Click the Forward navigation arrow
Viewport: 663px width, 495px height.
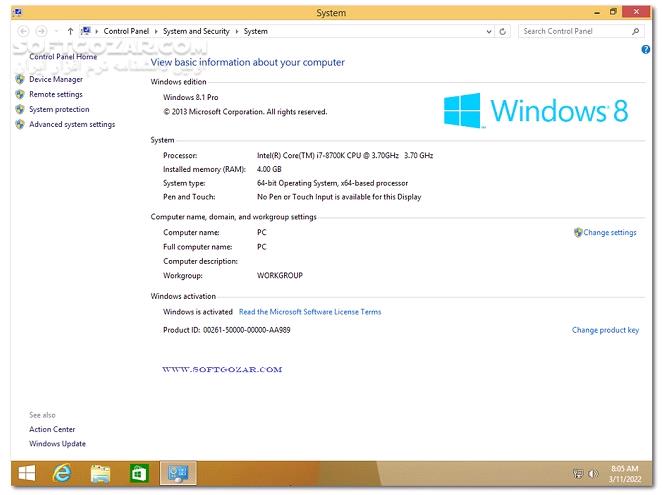coord(41,31)
